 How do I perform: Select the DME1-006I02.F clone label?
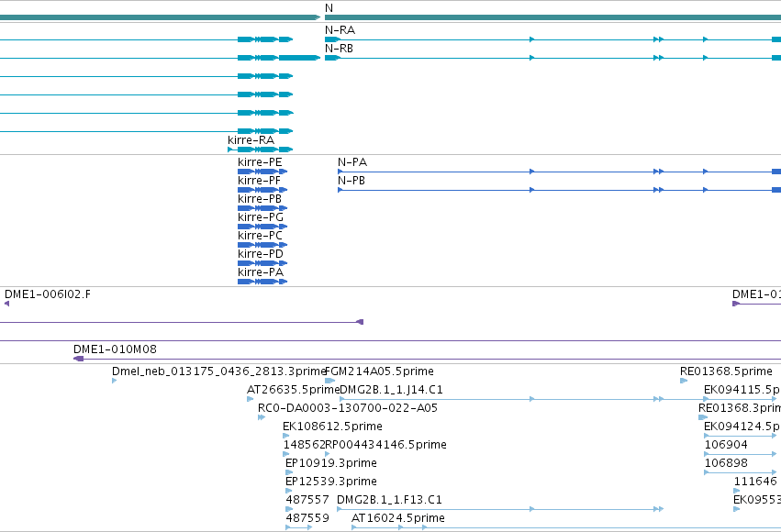(x=48, y=294)
